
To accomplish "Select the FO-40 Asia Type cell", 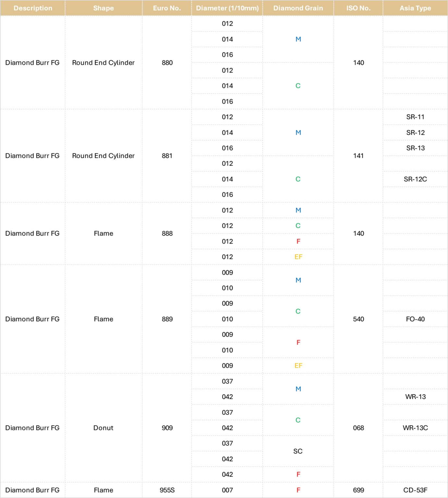I will [415, 319].
